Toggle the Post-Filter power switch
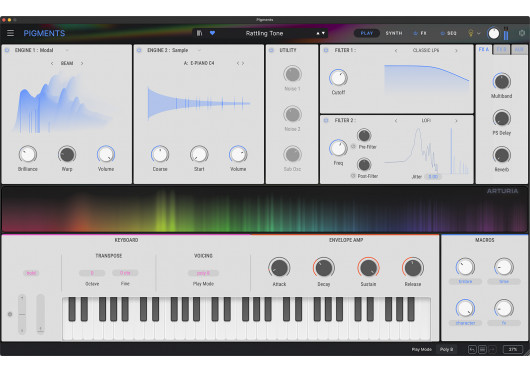The image size is (530, 371). (353, 176)
